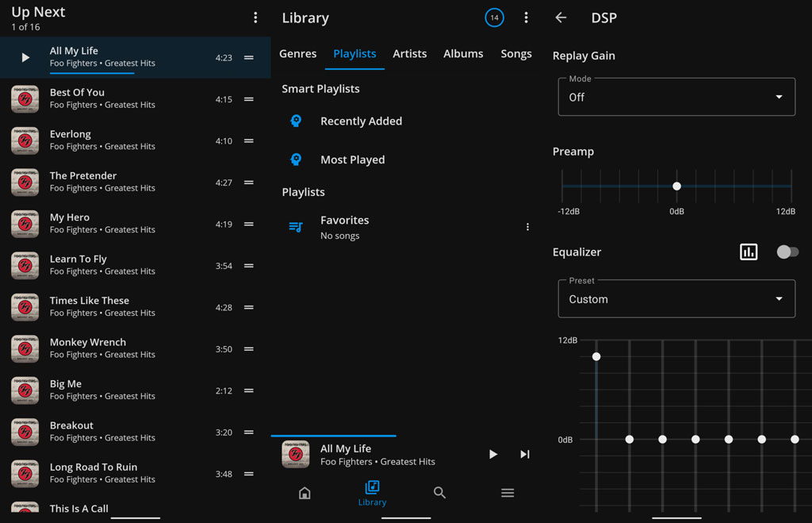Click the reorder handle for Learn To Fly
The width and height of the screenshot is (812, 523).
[x=249, y=266]
